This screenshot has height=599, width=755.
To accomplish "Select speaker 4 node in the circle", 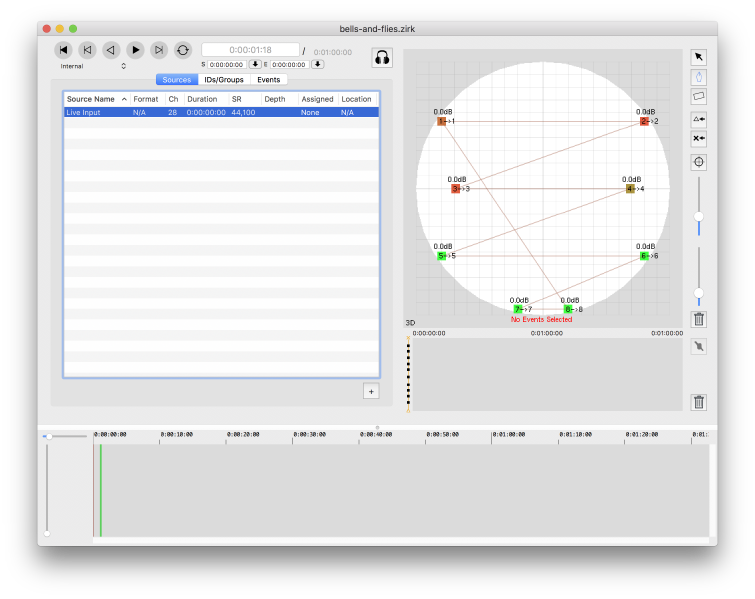I will point(630,188).
